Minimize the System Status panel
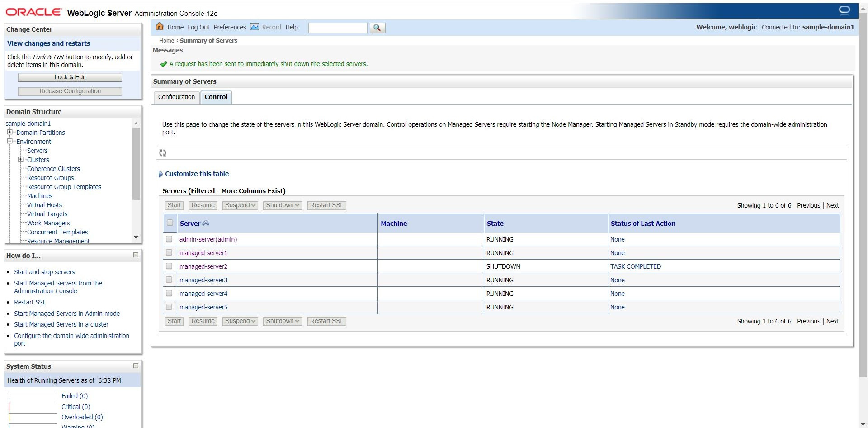868x428 pixels. point(136,366)
